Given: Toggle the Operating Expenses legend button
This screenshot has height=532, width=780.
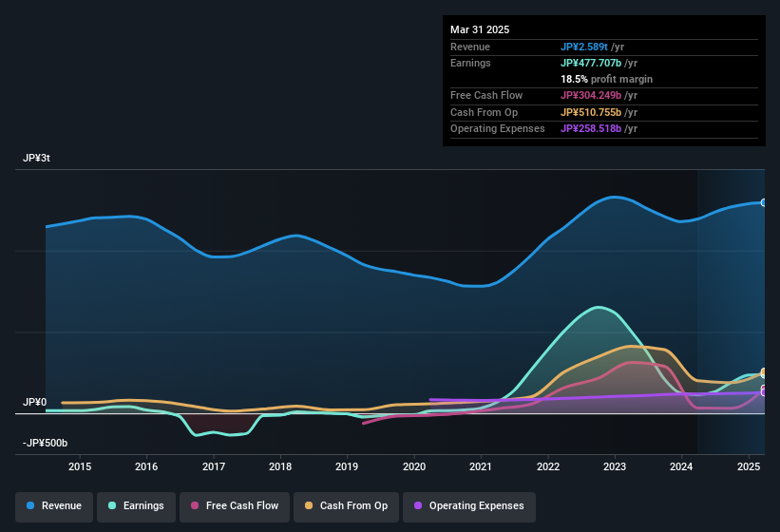Looking at the screenshot, I should pos(469,507).
